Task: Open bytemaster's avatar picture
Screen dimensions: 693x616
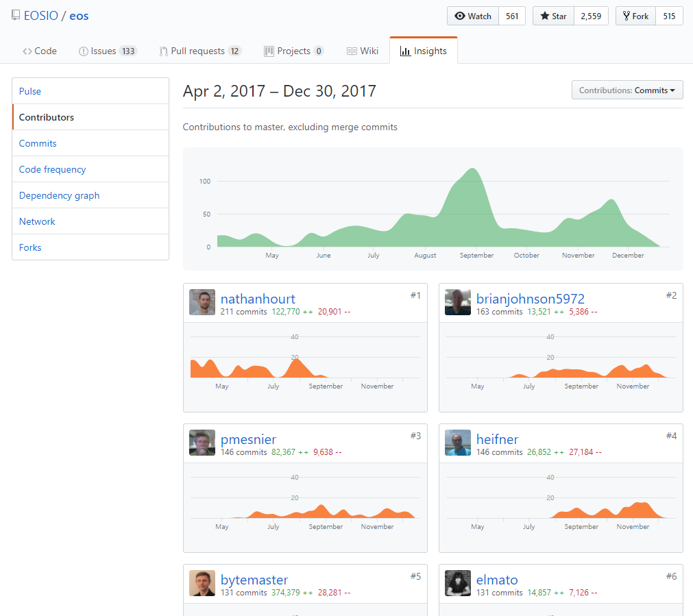Action: point(202,583)
